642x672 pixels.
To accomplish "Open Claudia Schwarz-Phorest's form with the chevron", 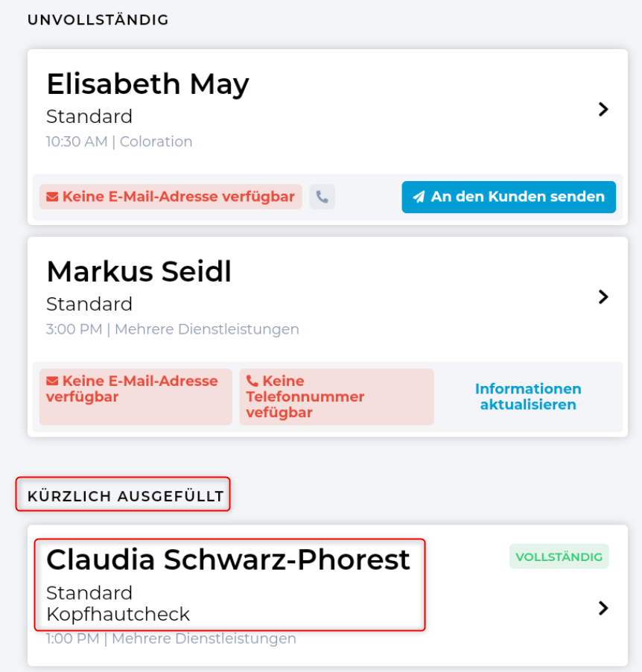I will click(x=603, y=609).
